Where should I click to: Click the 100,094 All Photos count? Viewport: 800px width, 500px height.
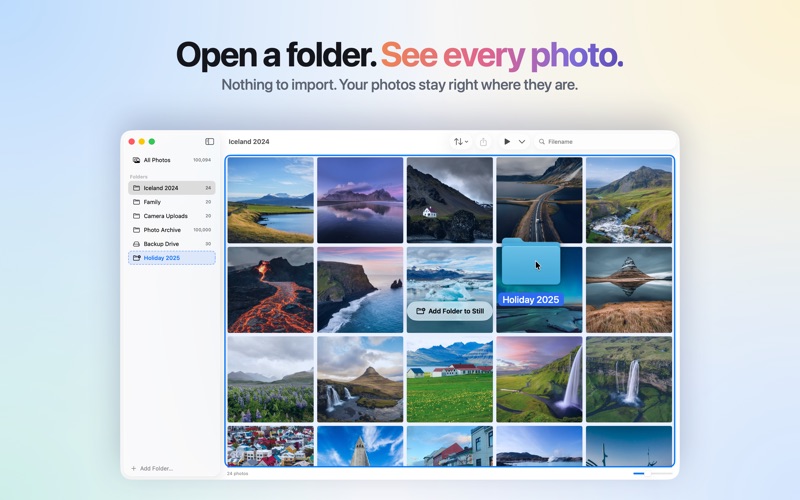[202, 160]
